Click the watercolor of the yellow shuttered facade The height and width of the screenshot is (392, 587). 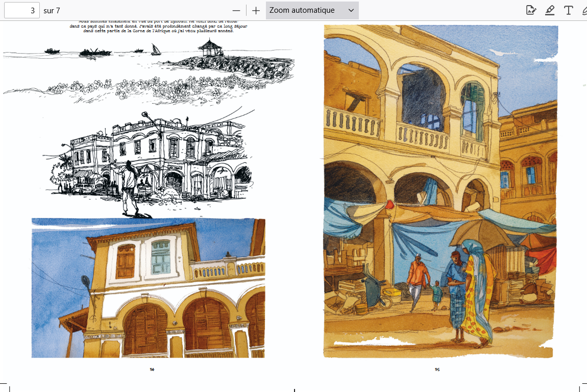148,288
